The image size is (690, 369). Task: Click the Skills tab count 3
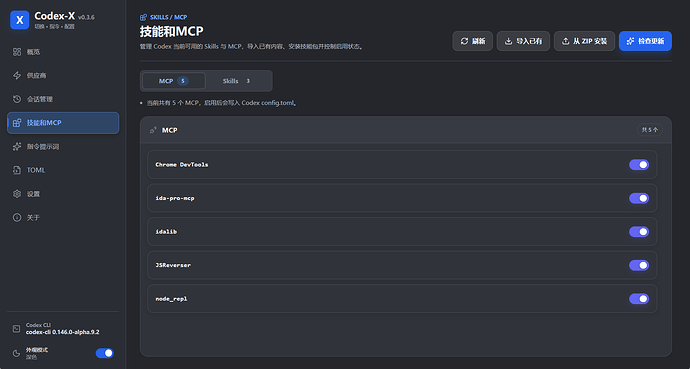click(x=248, y=81)
